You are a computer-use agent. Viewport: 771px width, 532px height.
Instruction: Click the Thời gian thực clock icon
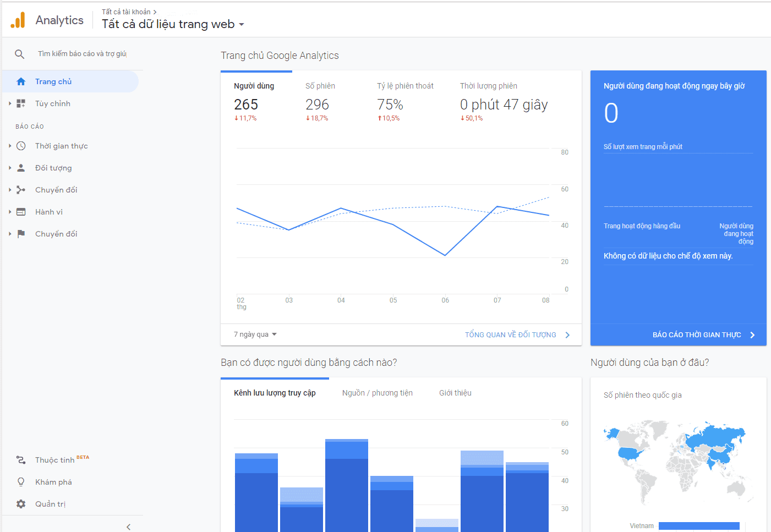(21, 146)
